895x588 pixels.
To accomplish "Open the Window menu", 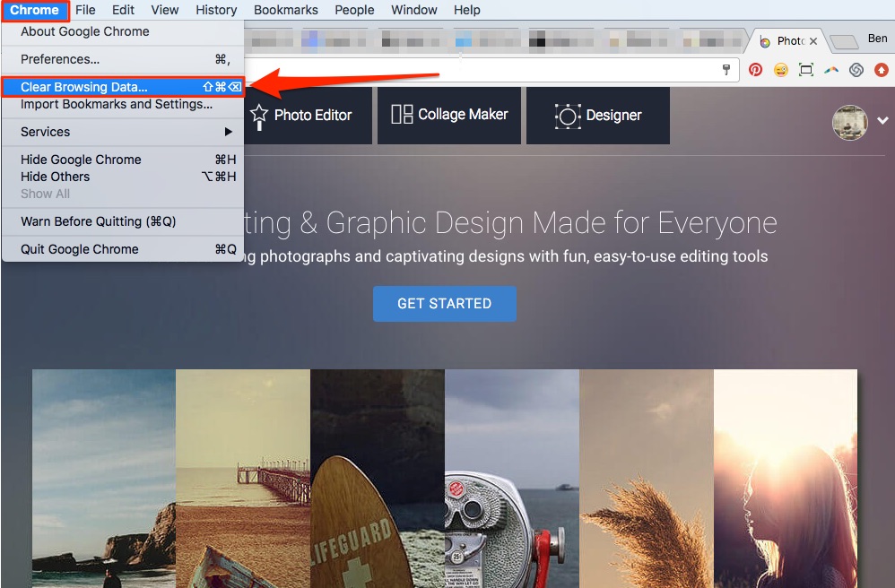I will coord(413,10).
